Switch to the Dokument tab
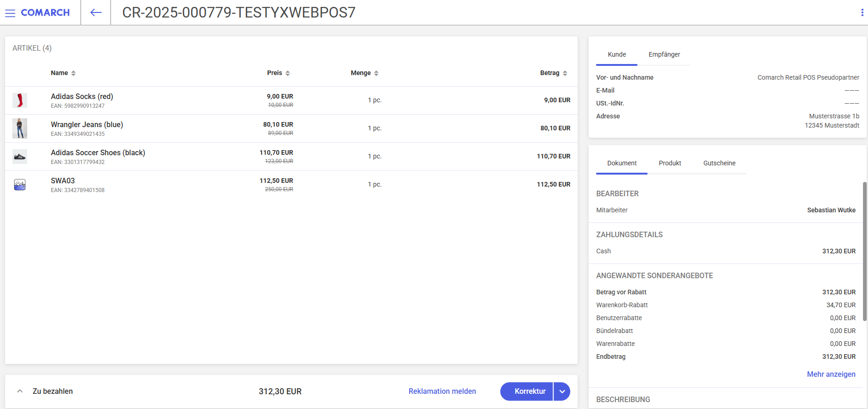The width and height of the screenshot is (868, 409). 622,163
